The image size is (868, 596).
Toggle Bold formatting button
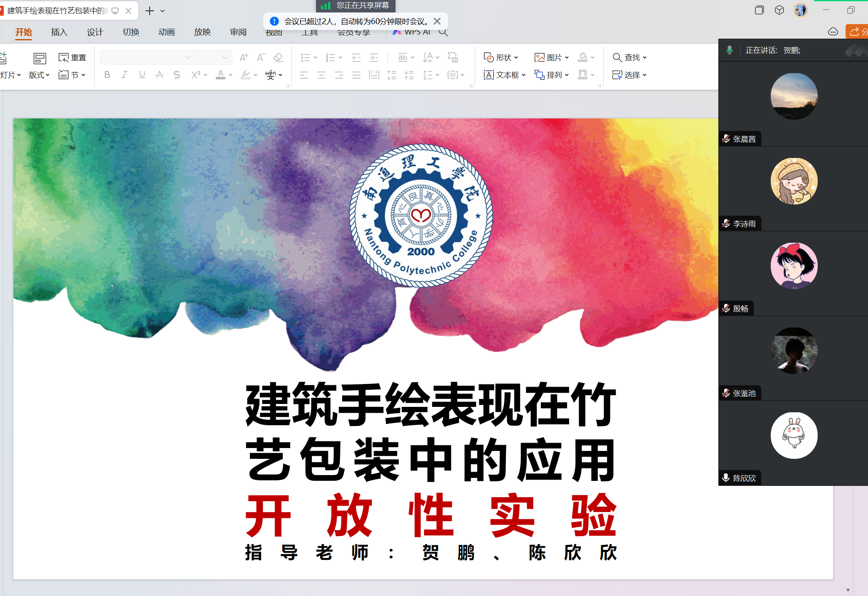[x=107, y=75]
